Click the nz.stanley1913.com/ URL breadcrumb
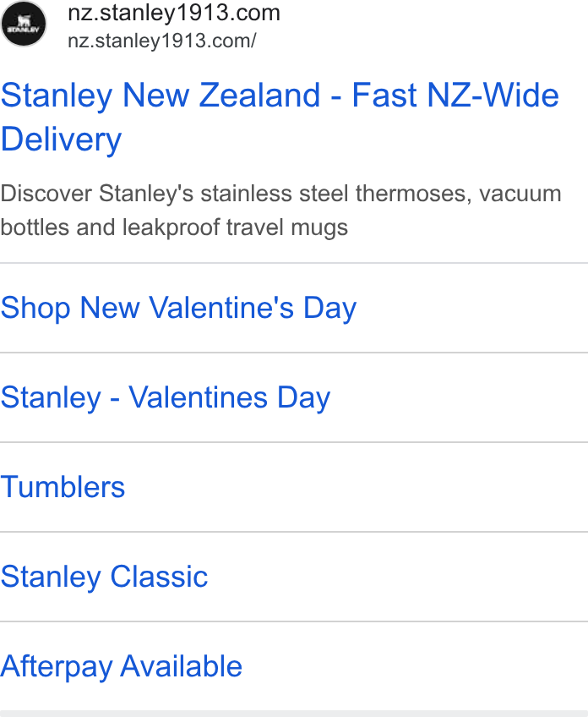This screenshot has width=588, height=717. coord(161,41)
